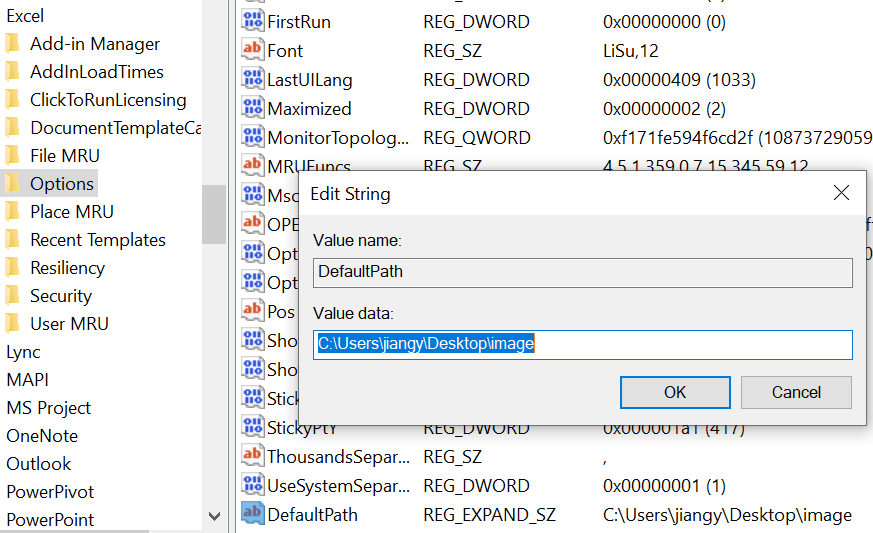Screen dimensions: 873x533
Task: Click the File MRU folder icon
Action: pos(12,155)
